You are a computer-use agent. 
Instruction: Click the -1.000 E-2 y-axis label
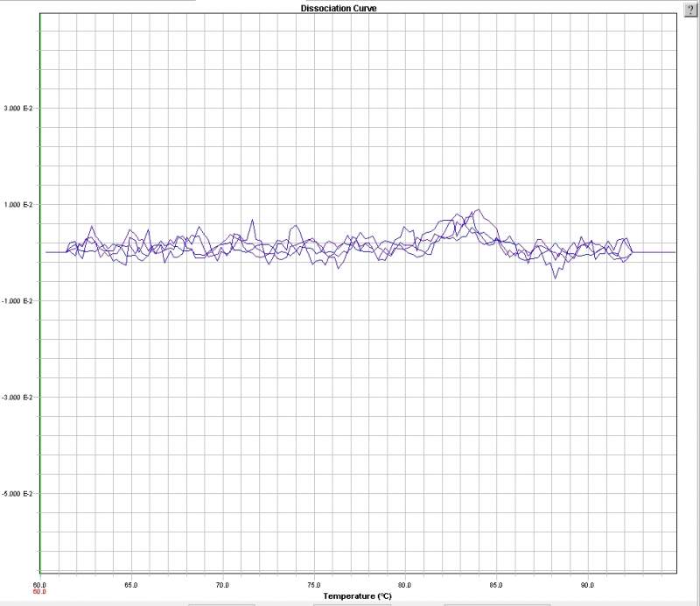[x=17, y=300]
